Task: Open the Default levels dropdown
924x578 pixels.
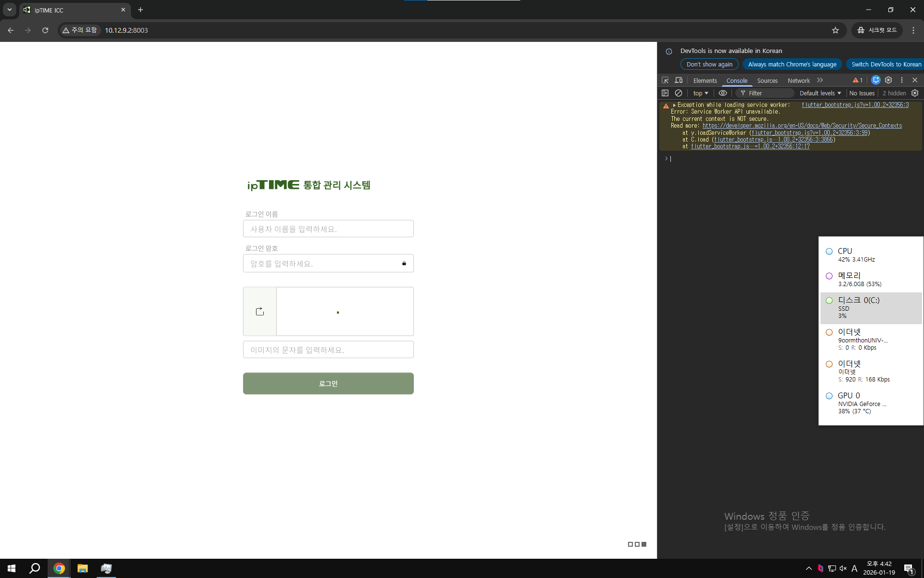Action: 820,93
